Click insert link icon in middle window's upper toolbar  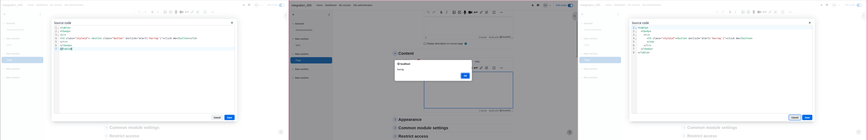click(481, 13)
